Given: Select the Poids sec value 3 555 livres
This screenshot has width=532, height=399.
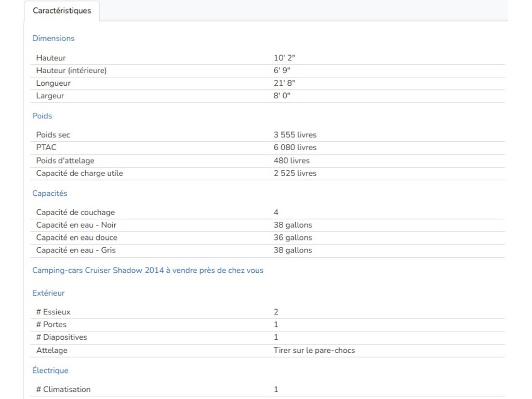Looking at the screenshot, I should (x=295, y=135).
